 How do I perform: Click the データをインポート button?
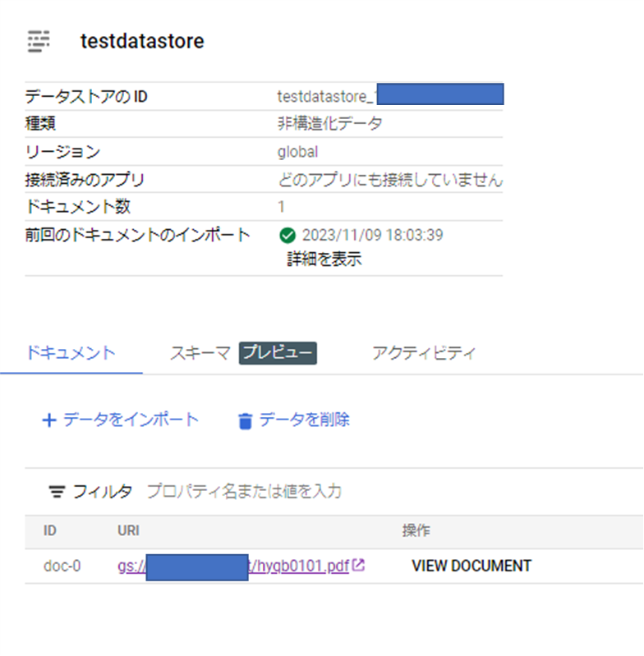point(121,420)
